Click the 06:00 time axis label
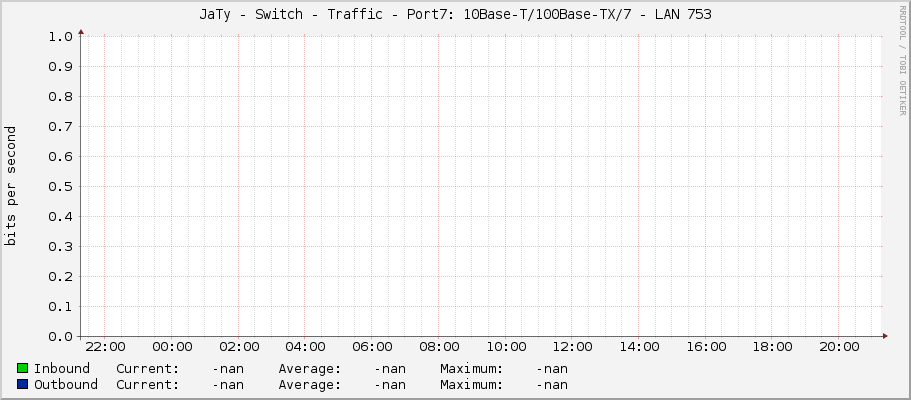This screenshot has width=911, height=400. tap(372, 347)
